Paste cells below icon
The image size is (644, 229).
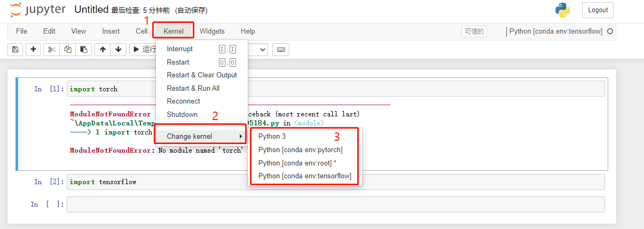tap(83, 50)
